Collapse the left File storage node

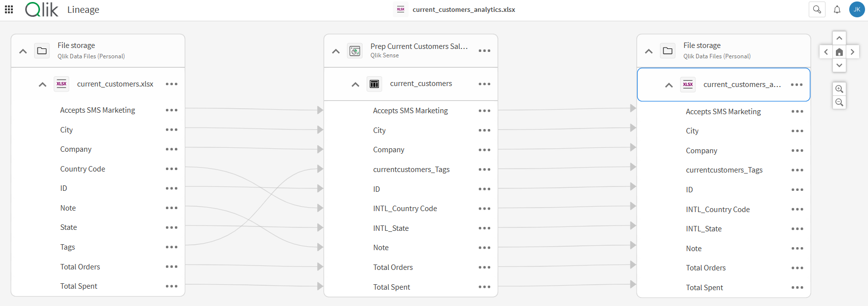coord(23,51)
